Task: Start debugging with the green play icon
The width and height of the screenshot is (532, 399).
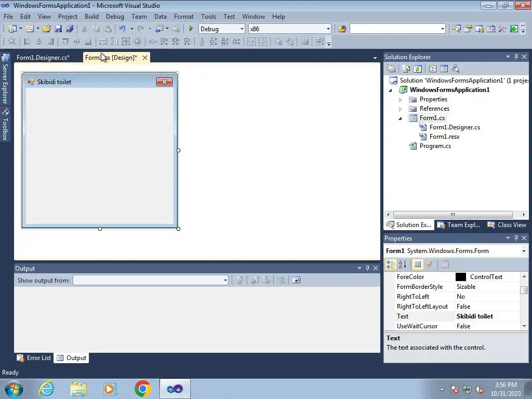Action: coord(191,29)
